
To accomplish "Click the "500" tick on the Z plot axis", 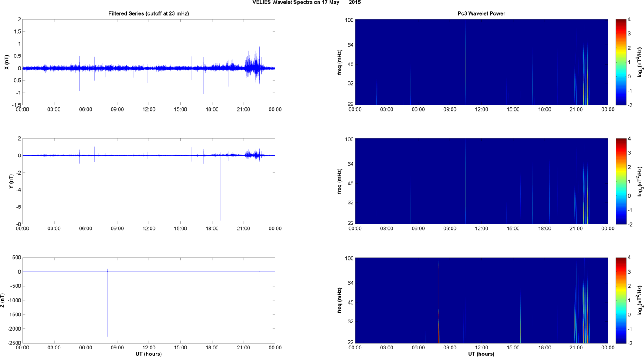I will 17,258.
